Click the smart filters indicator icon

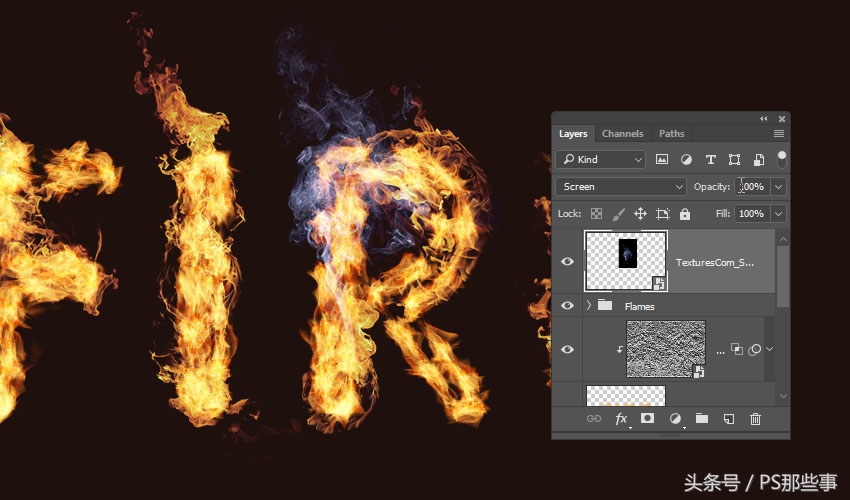click(755, 350)
